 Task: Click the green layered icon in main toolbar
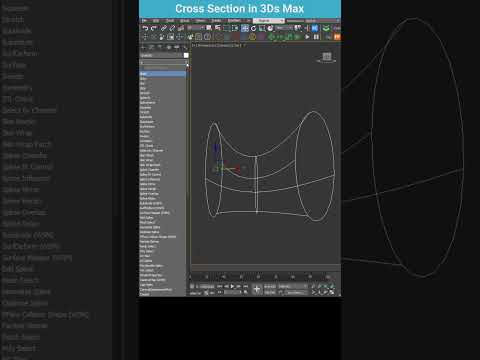(327, 28)
